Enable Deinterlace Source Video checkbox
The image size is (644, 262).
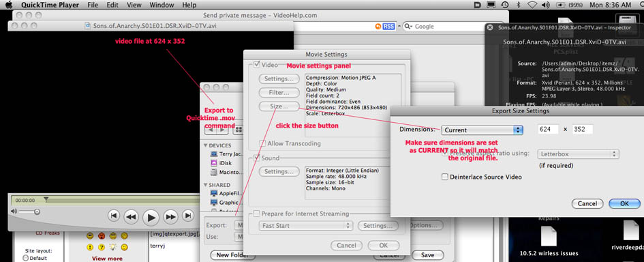point(445,177)
